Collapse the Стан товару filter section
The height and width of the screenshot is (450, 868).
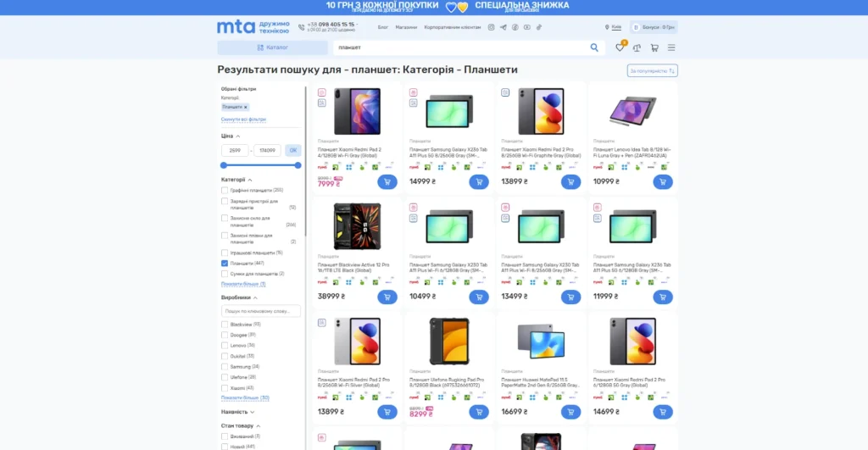241,426
